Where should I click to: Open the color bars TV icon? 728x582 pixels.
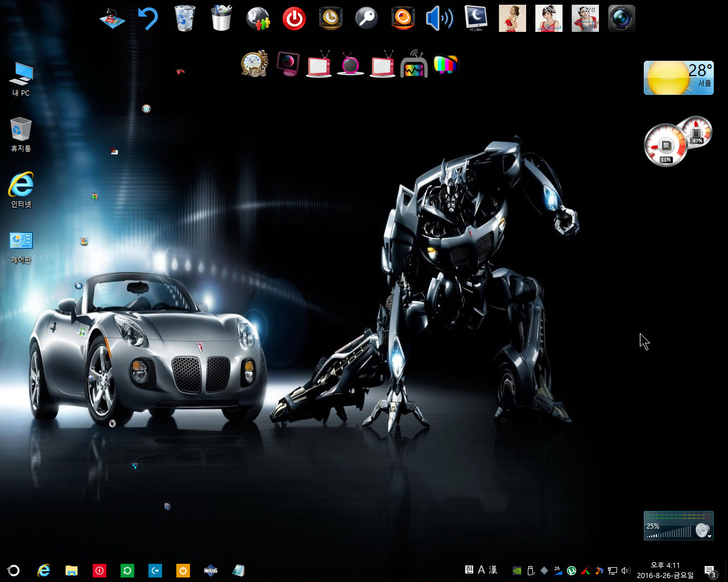coord(446,65)
